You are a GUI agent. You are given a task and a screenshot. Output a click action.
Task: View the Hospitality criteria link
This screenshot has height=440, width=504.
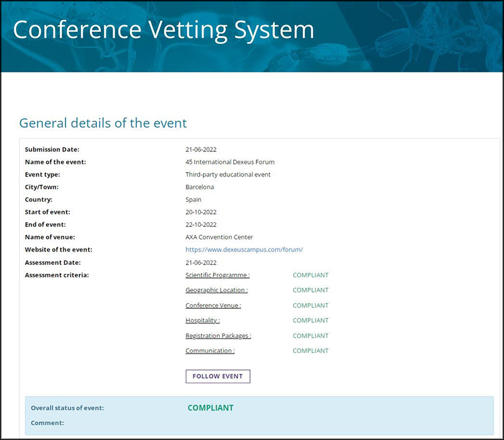pyautogui.click(x=202, y=320)
